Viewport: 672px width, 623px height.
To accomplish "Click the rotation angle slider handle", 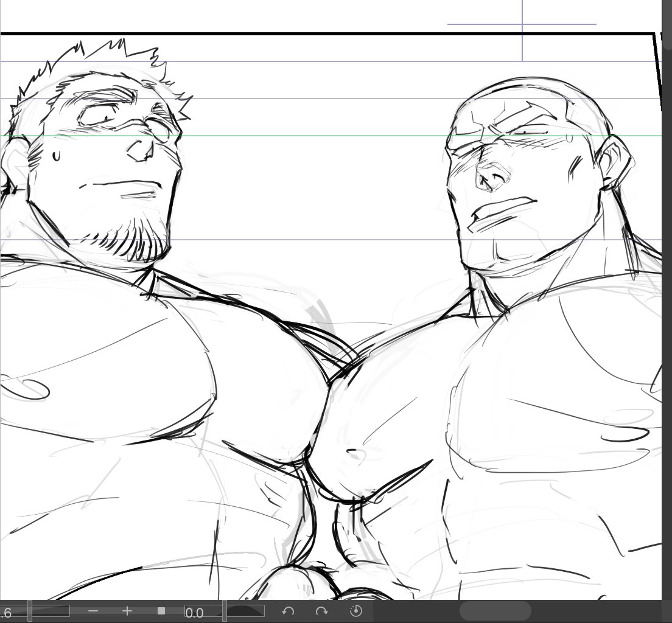I will (x=224, y=611).
